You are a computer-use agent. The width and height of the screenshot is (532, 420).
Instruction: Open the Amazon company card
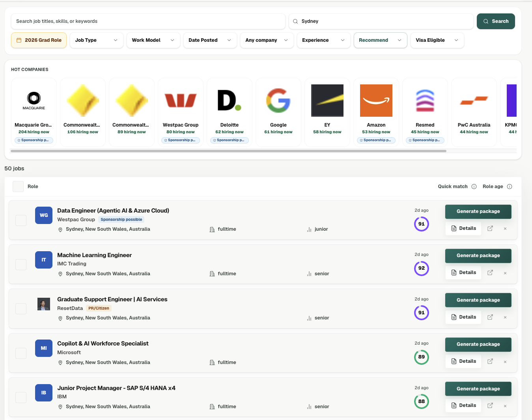coord(376,112)
